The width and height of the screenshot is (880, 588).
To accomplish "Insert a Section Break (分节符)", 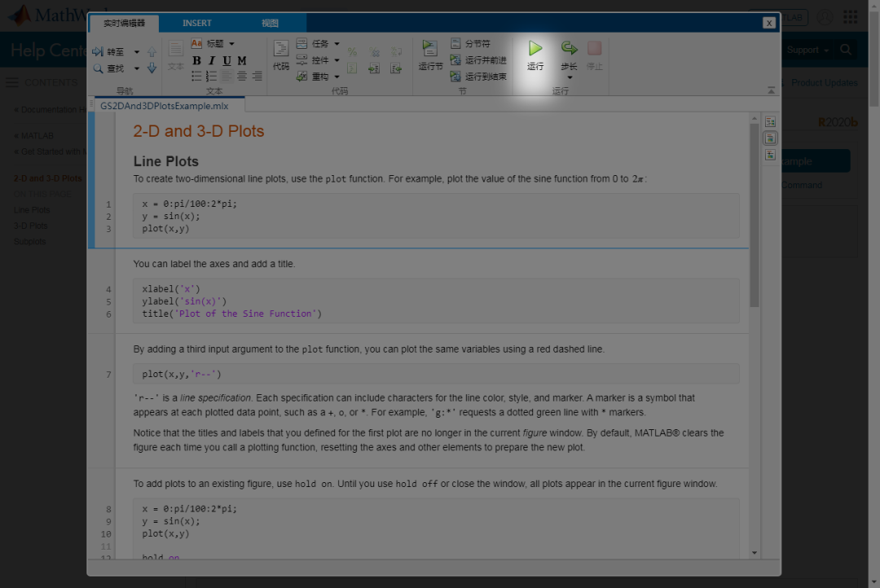I will (x=471, y=43).
